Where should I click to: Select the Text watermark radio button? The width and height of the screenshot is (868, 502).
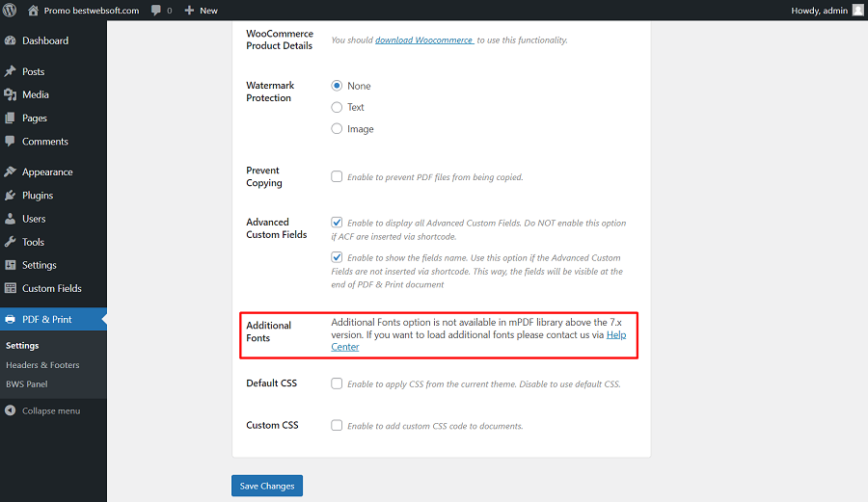337,107
